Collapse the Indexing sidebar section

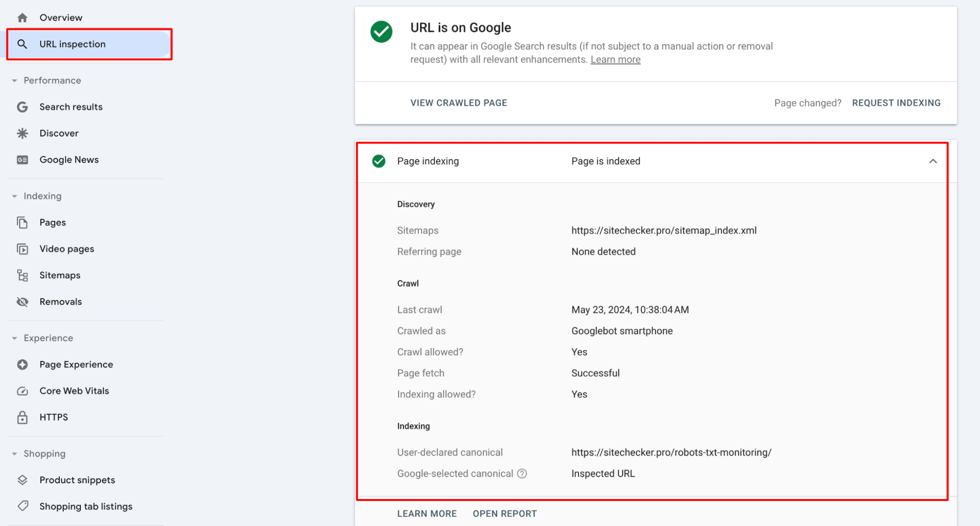coord(14,196)
